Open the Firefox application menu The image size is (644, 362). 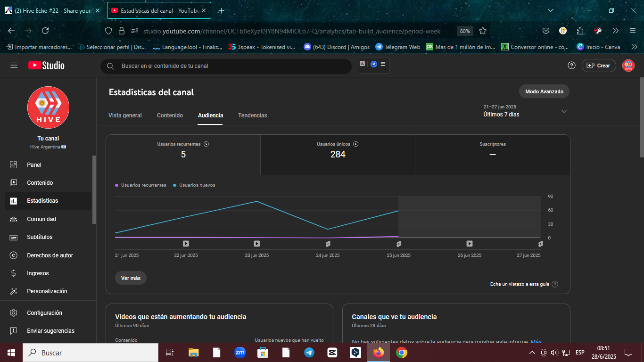coord(633,31)
